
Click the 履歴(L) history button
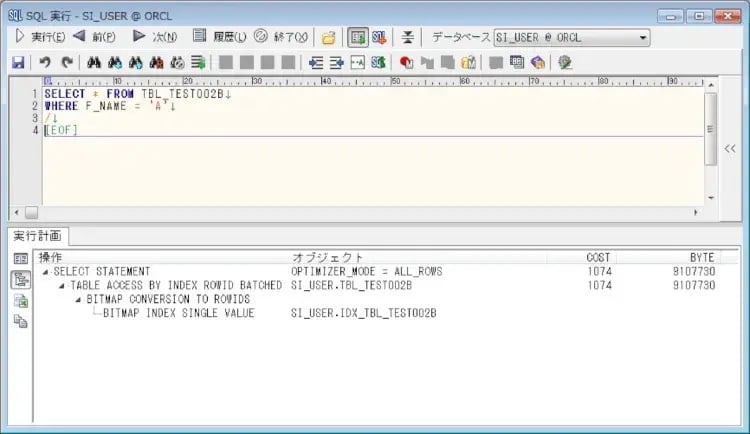pyautogui.click(x=219, y=37)
